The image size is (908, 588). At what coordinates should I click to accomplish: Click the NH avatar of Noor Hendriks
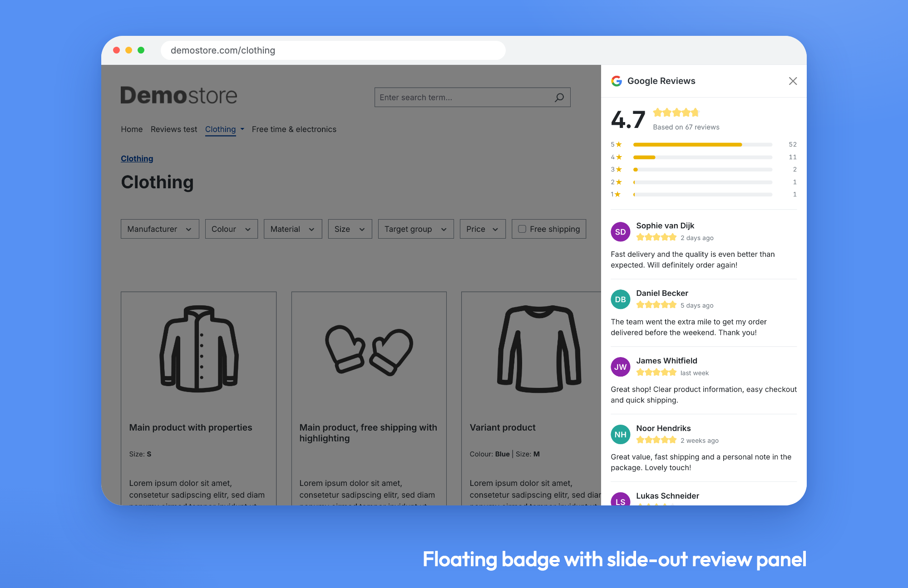pos(620,435)
